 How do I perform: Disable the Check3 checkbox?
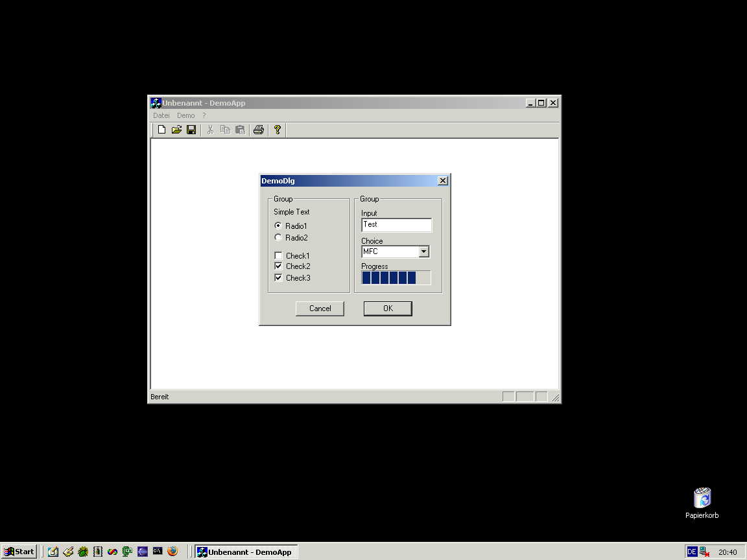[x=279, y=278]
